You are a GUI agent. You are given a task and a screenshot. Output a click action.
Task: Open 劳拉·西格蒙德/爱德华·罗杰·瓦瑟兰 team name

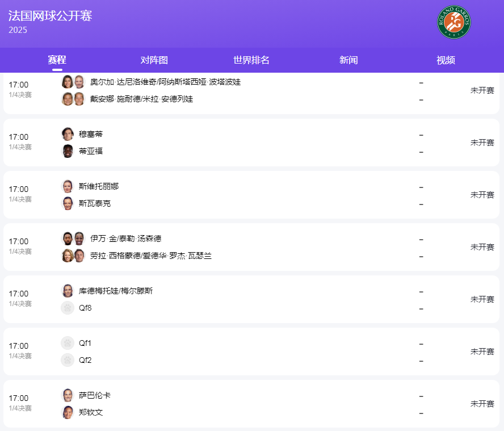click(151, 256)
